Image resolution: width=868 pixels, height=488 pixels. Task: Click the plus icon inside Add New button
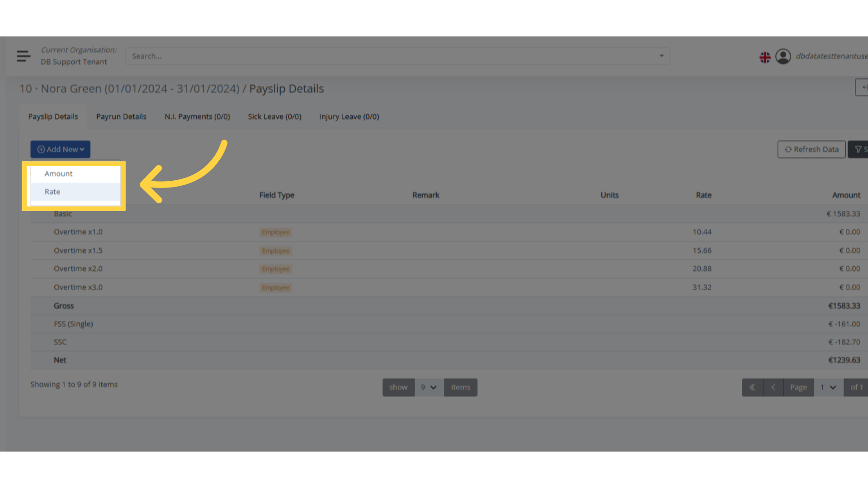[x=41, y=149]
